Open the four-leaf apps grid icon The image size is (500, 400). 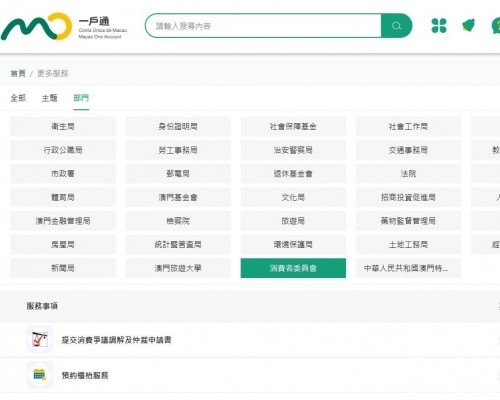coord(439,26)
